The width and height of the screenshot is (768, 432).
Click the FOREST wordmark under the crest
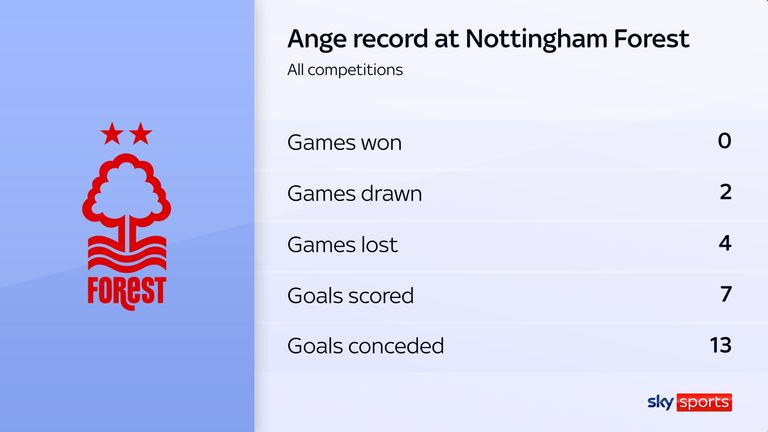coord(126,288)
